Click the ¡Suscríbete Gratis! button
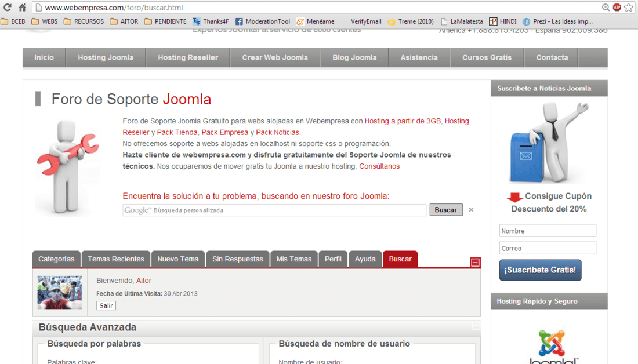The width and height of the screenshot is (638, 364). (541, 270)
